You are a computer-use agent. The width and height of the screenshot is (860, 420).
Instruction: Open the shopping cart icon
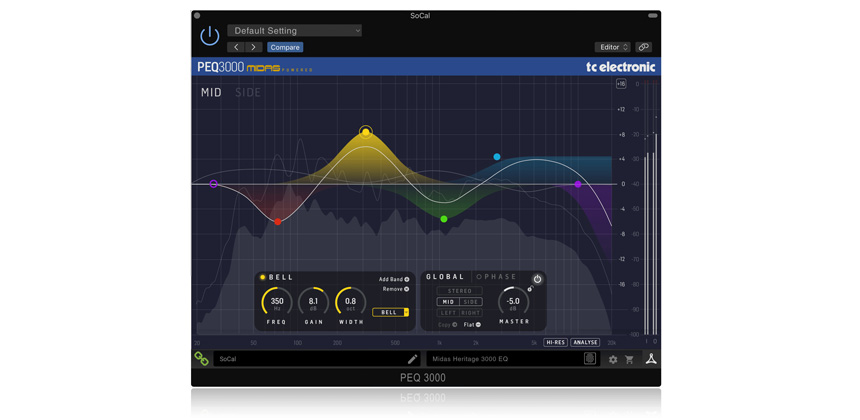point(630,360)
